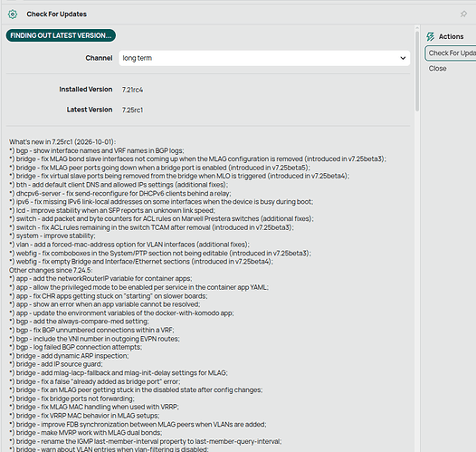Select the Installed Version value 7.21rc4

(132, 90)
